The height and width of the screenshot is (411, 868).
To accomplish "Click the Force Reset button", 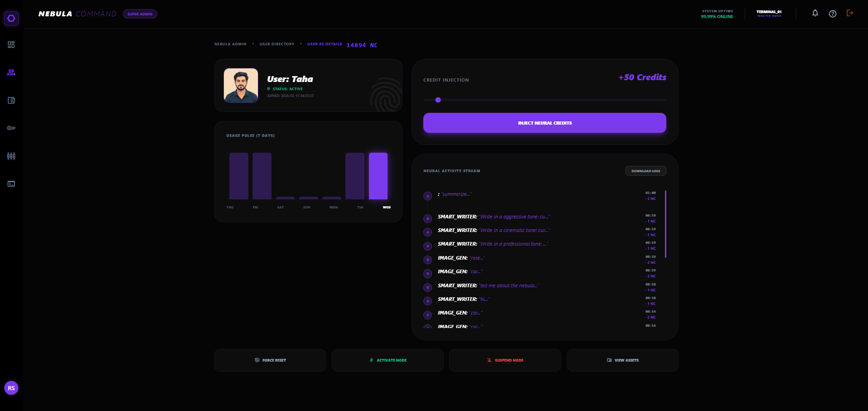I will pos(270,360).
